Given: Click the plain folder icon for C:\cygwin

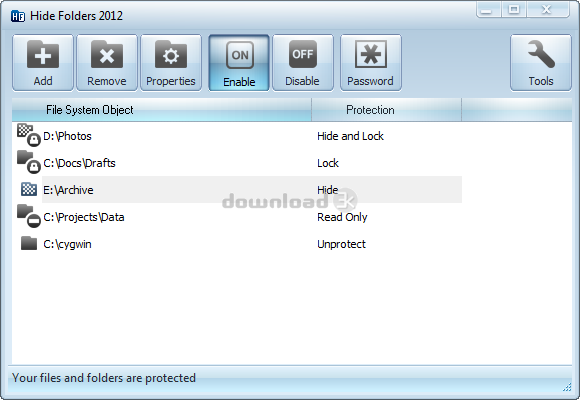Looking at the screenshot, I should coord(29,243).
